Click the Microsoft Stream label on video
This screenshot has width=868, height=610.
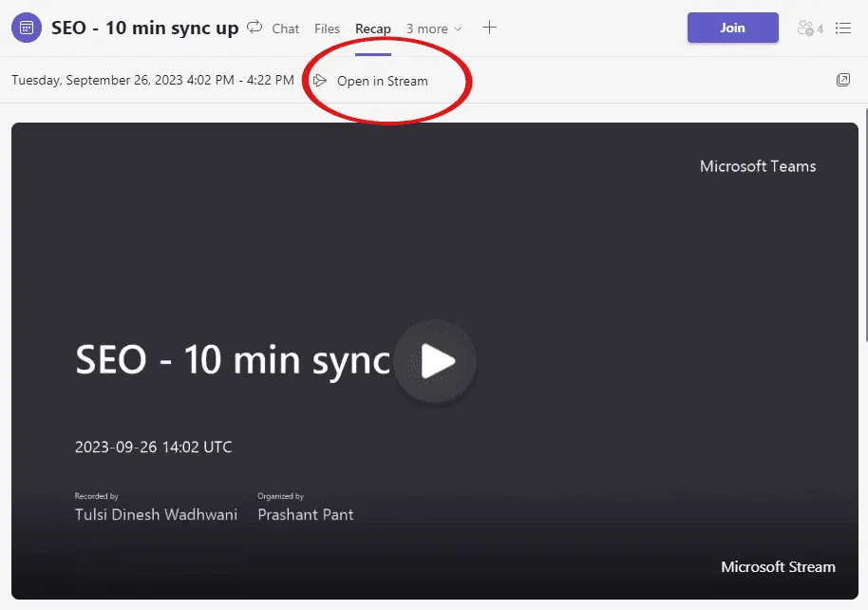[x=777, y=567]
